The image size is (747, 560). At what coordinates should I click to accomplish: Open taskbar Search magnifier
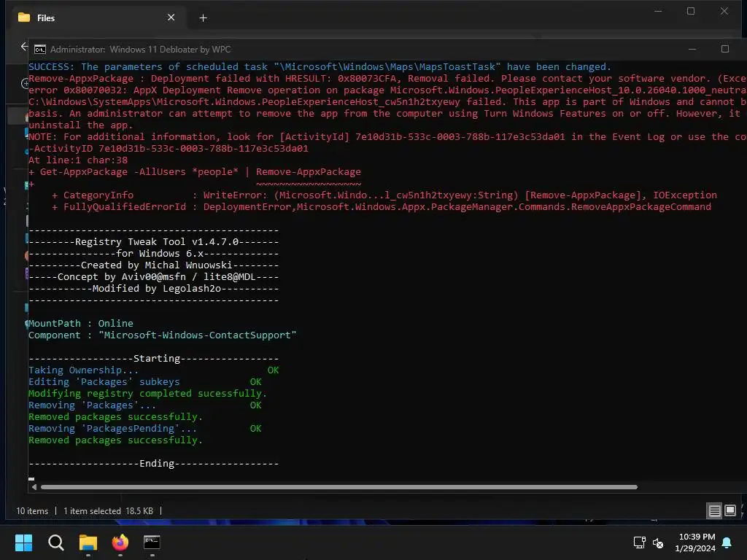(55, 542)
